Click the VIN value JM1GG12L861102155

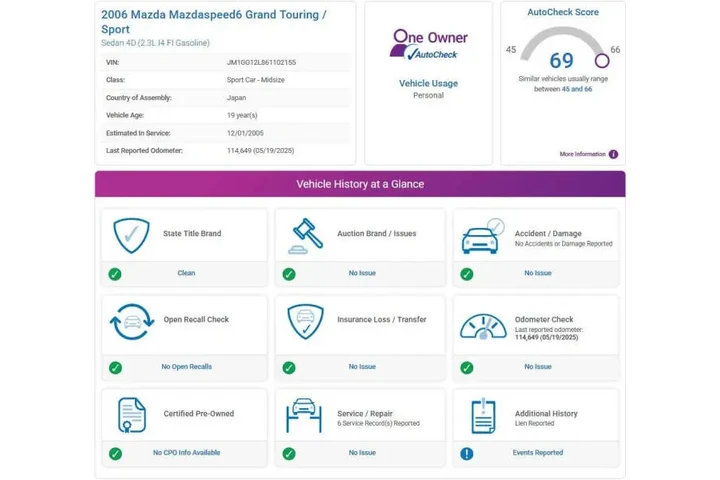[261, 62]
